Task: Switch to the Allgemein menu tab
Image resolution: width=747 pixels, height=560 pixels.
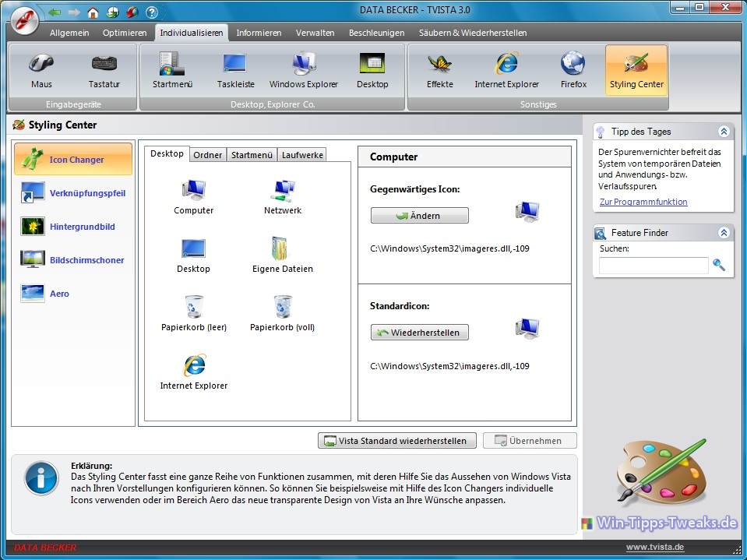Action: (x=69, y=33)
